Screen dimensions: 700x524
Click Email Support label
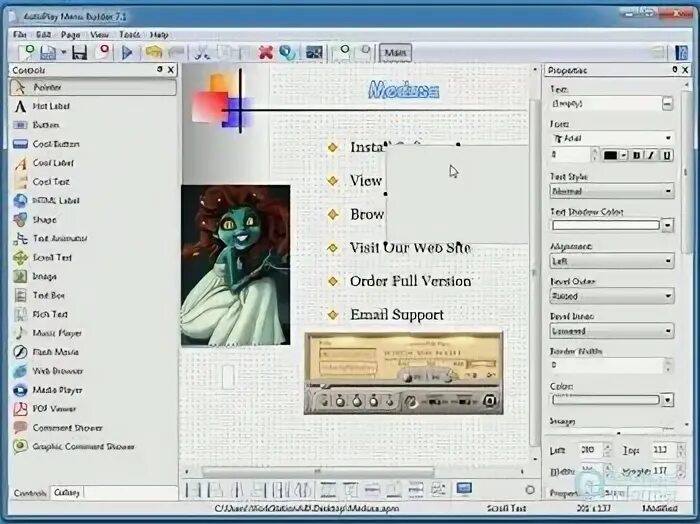click(397, 315)
